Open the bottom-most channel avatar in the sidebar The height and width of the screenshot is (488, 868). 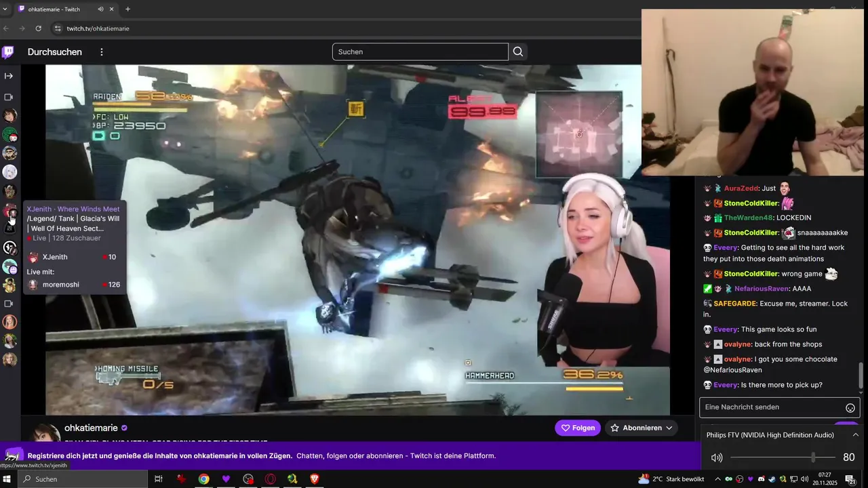coord(9,360)
